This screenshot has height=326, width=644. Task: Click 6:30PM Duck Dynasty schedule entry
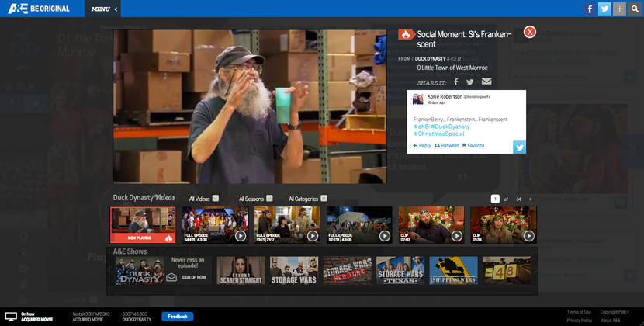pos(137,317)
